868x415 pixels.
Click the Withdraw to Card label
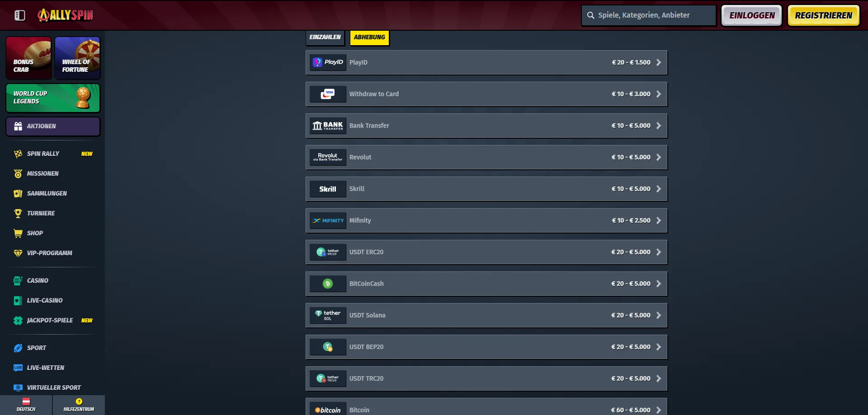pos(374,94)
